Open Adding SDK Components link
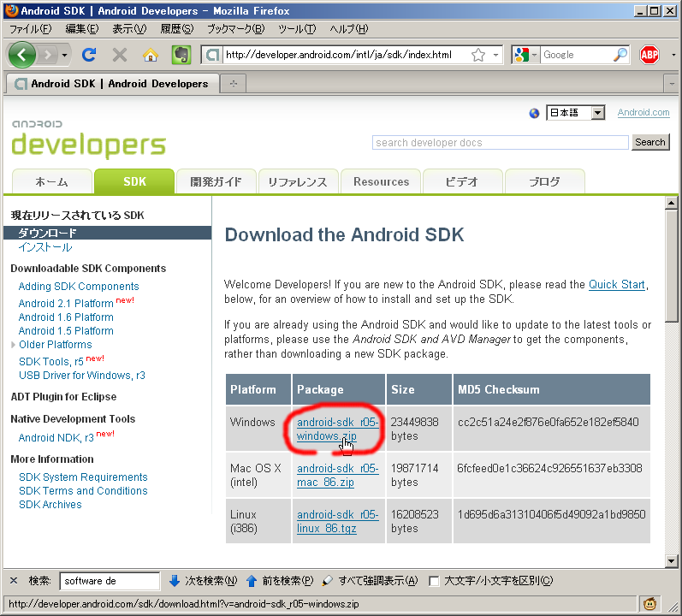 (79, 287)
